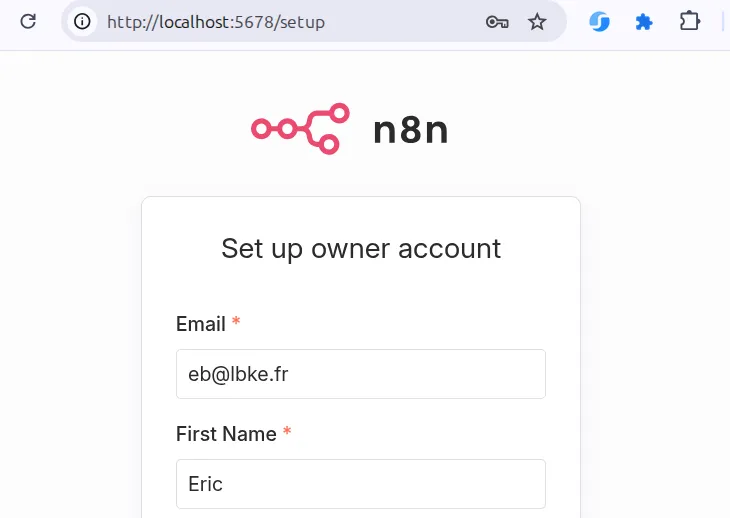Click the pink n8n workflow logo
The width and height of the screenshot is (730, 518).
tap(300, 128)
